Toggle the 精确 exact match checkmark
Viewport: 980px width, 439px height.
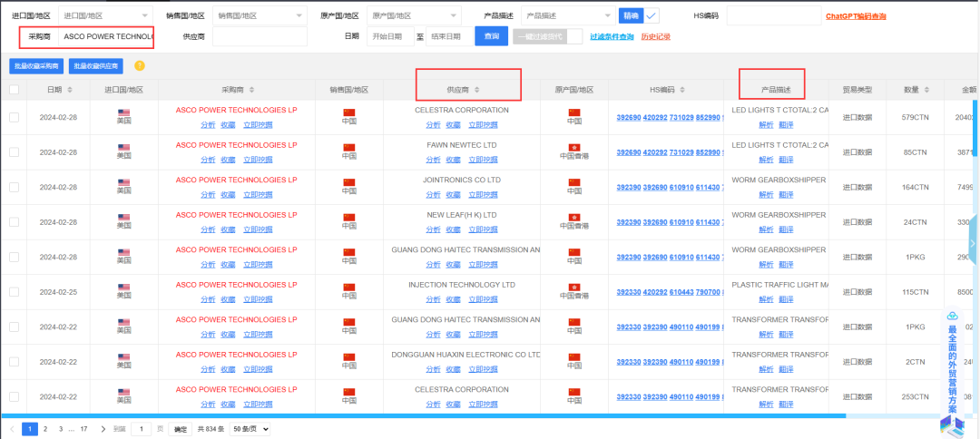tap(652, 15)
